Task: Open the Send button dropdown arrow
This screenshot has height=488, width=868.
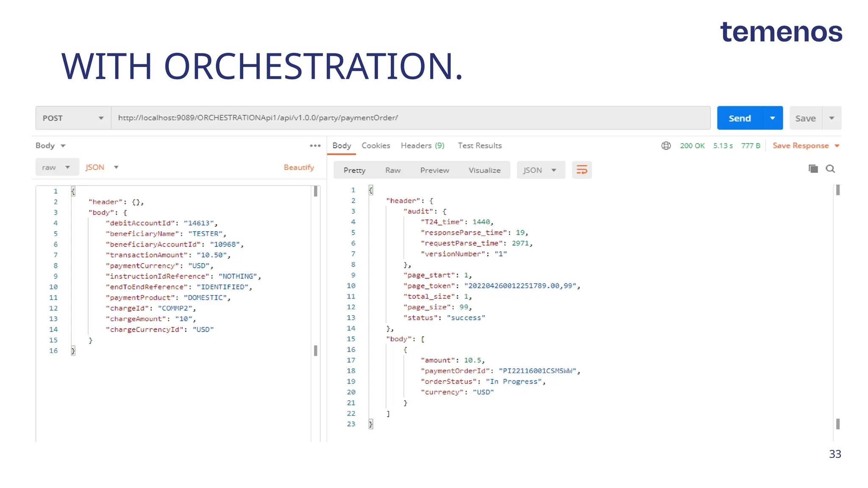Action: click(x=773, y=118)
